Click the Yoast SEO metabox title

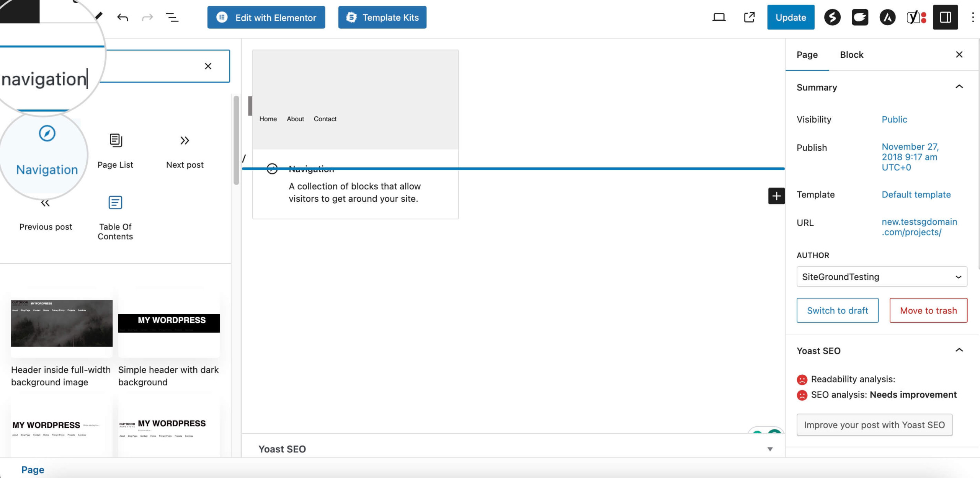point(282,449)
